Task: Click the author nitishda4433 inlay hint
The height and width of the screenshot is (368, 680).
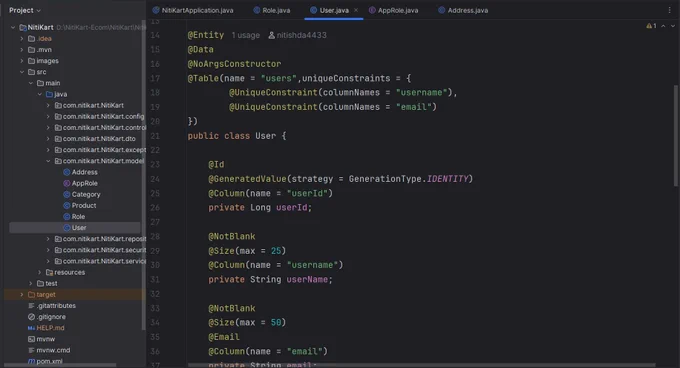Action: (298, 35)
